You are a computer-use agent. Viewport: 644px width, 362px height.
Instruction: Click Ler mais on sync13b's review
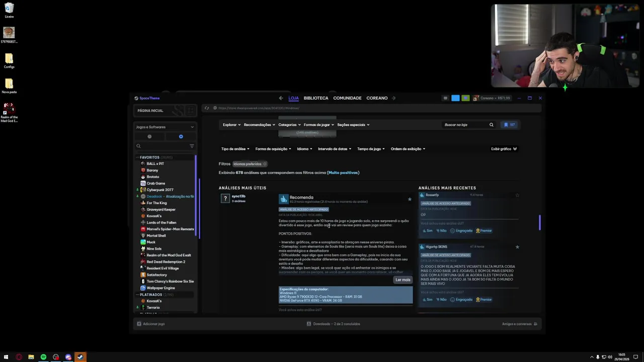pos(403,280)
